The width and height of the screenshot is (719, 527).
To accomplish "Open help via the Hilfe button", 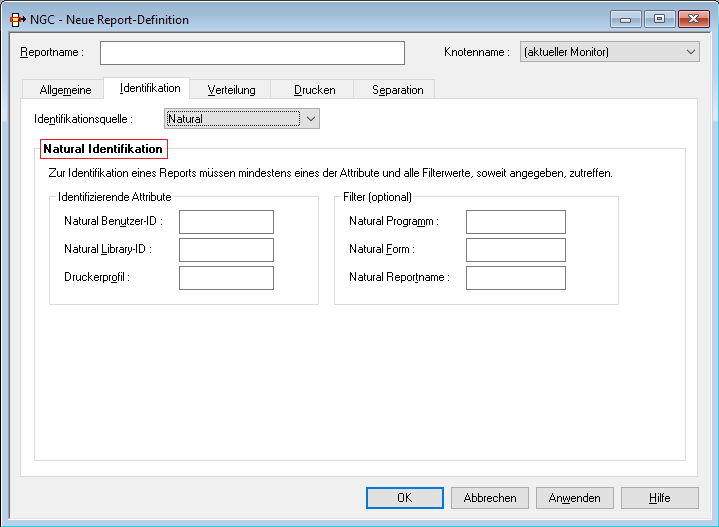I will (x=659, y=498).
